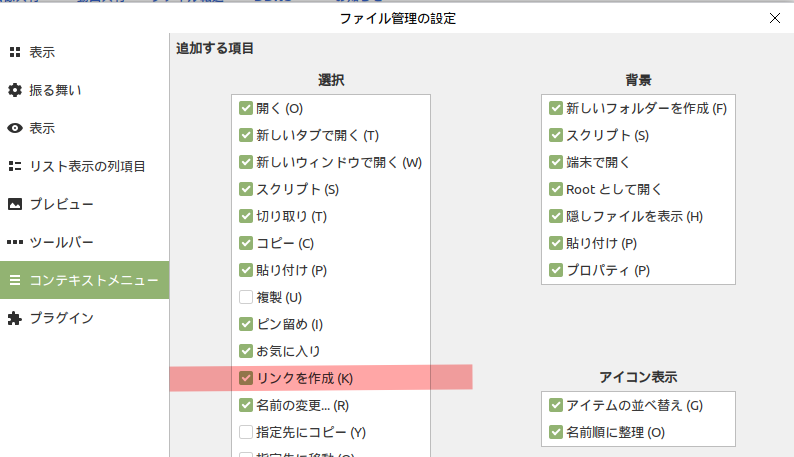Click the hamburger icon beside コンテキストメニュー
The height and width of the screenshot is (457, 794).
[15, 280]
